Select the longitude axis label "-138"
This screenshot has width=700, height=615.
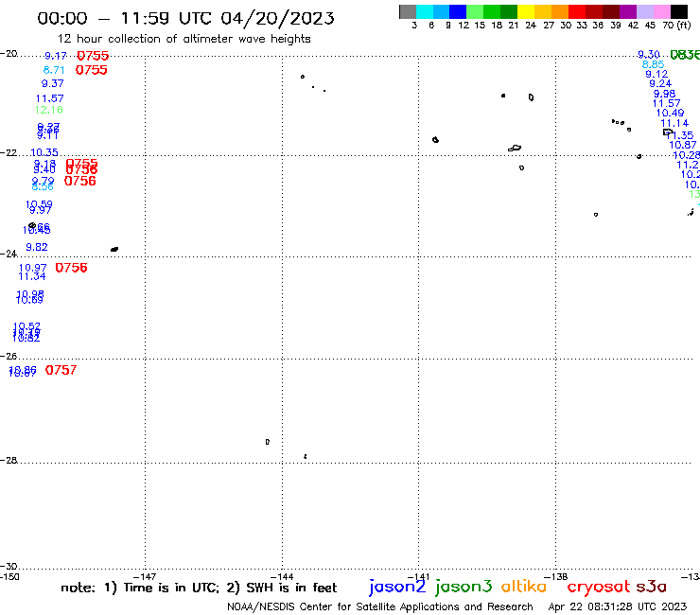(556, 576)
